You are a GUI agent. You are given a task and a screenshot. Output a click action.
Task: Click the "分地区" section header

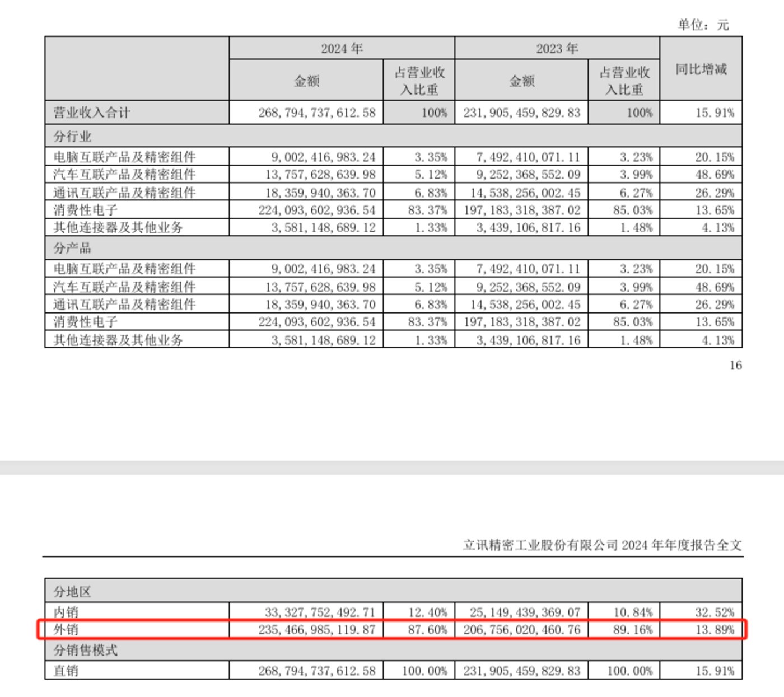click(72, 591)
